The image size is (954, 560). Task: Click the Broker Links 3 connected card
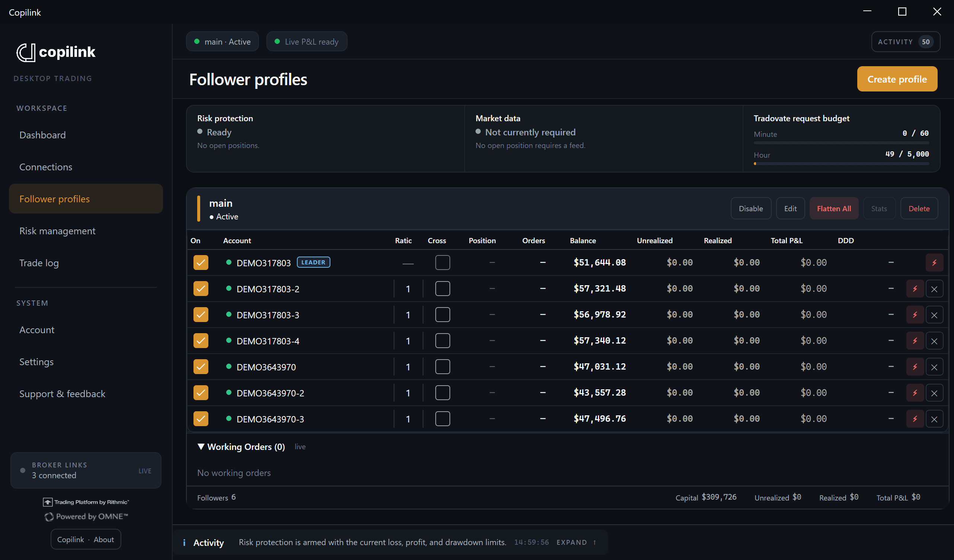pyautogui.click(x=86, y=470)
